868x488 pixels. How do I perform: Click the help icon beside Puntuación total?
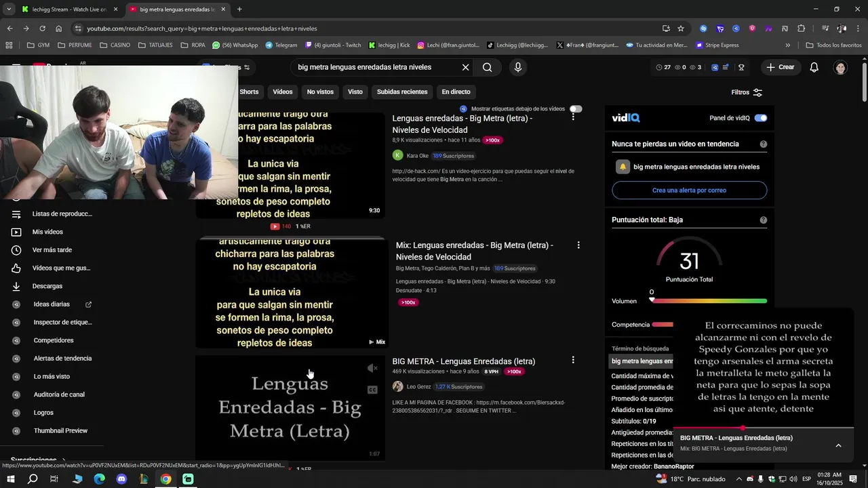pyautogui.click(x=764, y=220)
